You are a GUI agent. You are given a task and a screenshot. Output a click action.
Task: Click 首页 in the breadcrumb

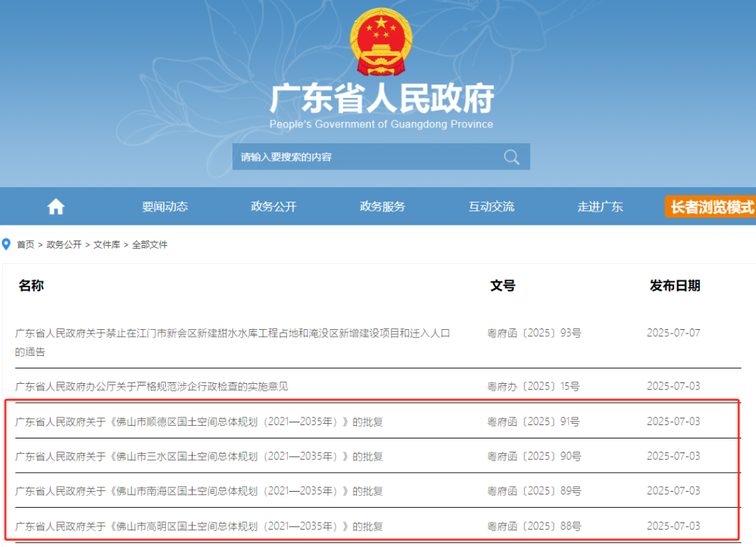(x=26, y=244)
